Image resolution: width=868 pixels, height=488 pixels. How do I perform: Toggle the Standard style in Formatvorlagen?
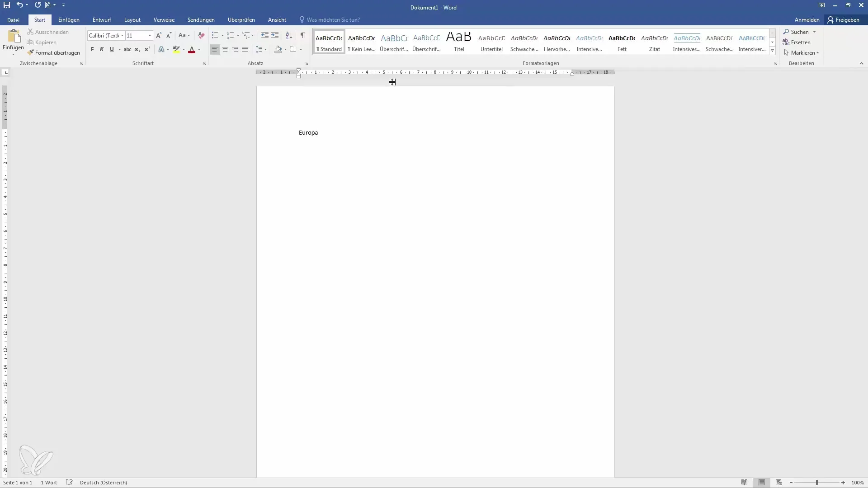[x=329, y=42]
